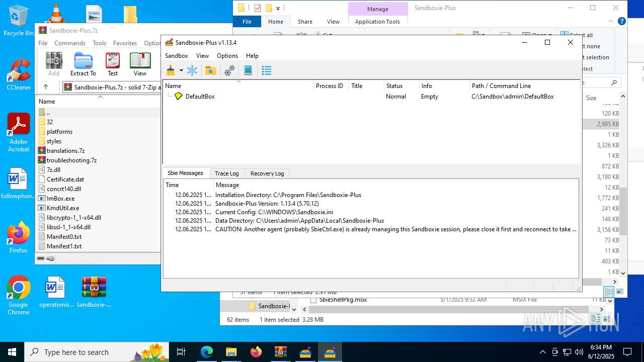Click the search magnifier icon in Explorer
The width and height of the screenshot is (644, 362).
614,82
